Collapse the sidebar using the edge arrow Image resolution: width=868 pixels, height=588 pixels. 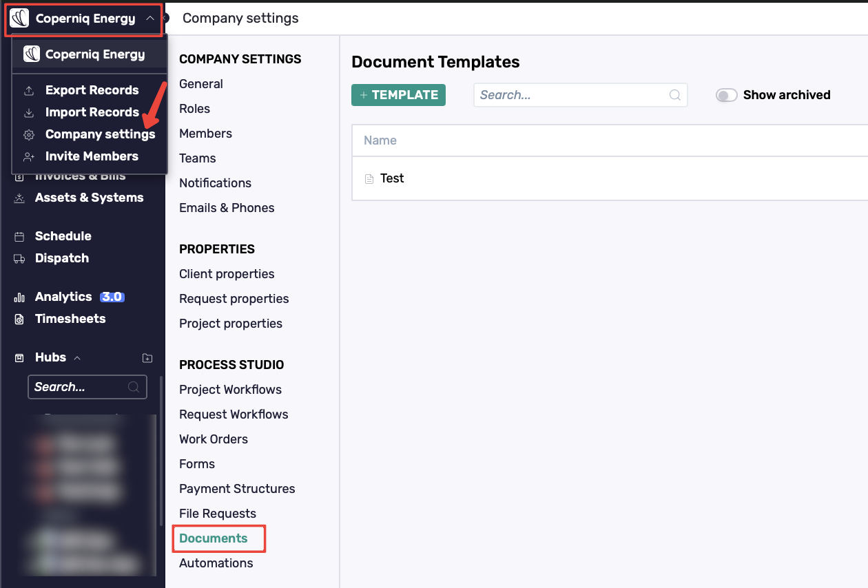pos(165,18)
